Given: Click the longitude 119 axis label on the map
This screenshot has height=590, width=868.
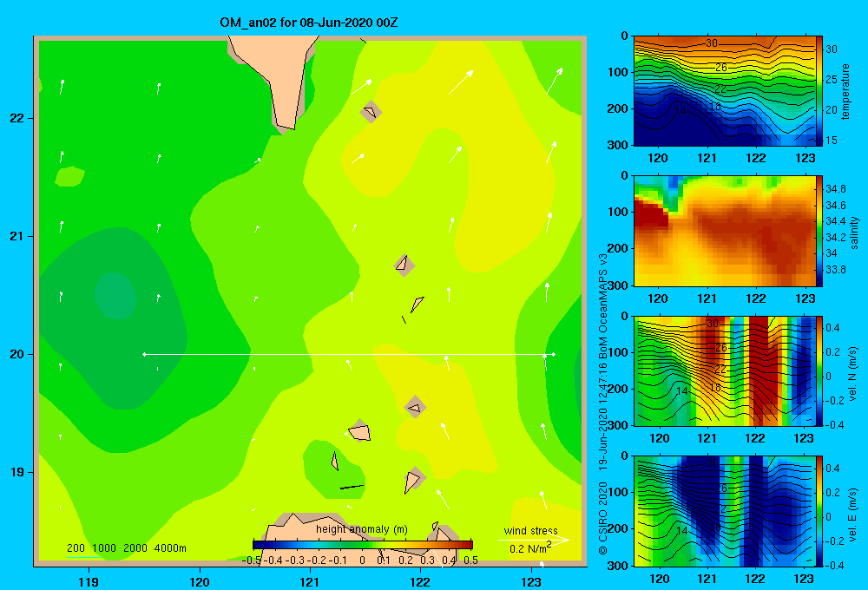Looking at the screenshot, I should pos(89,581).
